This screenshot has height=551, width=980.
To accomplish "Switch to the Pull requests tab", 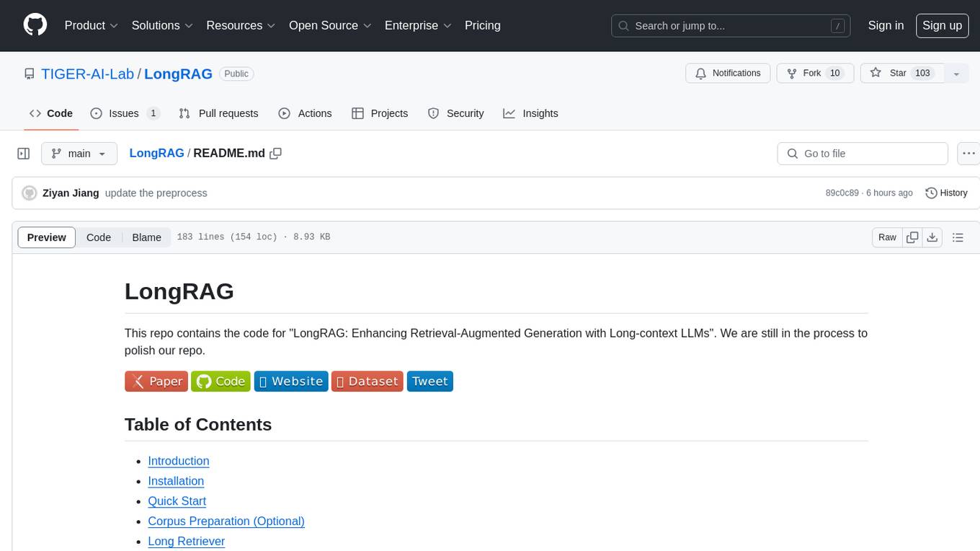I will pos(218,113).
